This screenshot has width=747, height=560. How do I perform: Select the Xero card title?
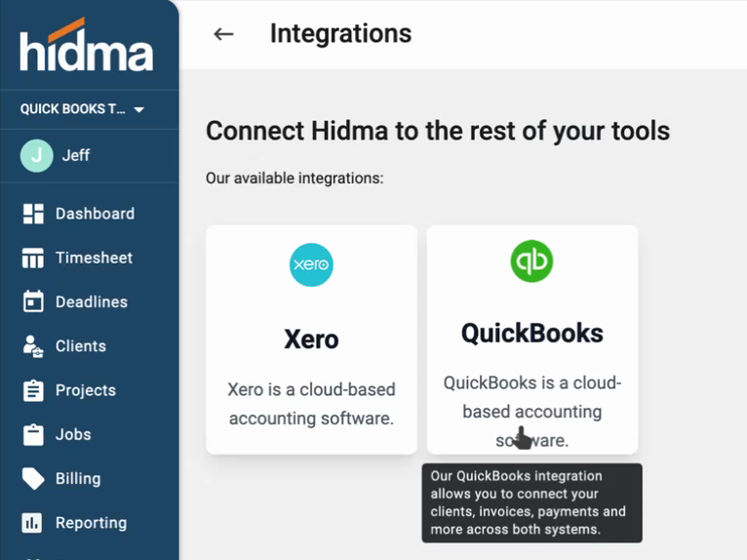pos(311,340)
